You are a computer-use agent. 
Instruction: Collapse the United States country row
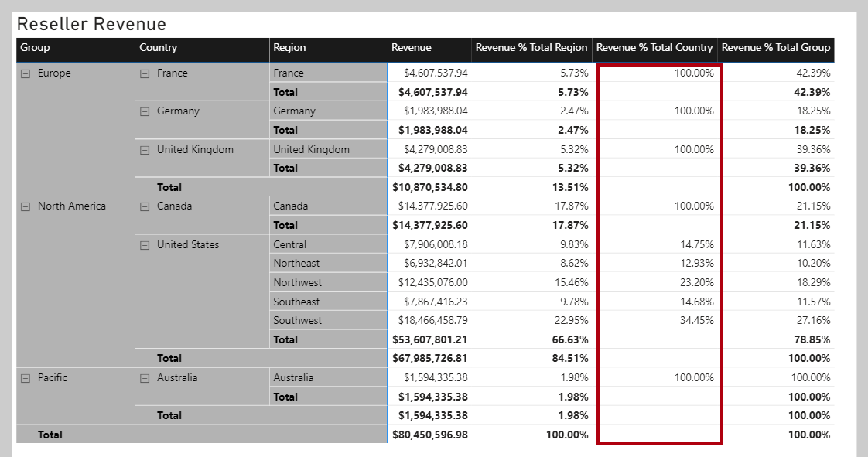pos(145,245)
